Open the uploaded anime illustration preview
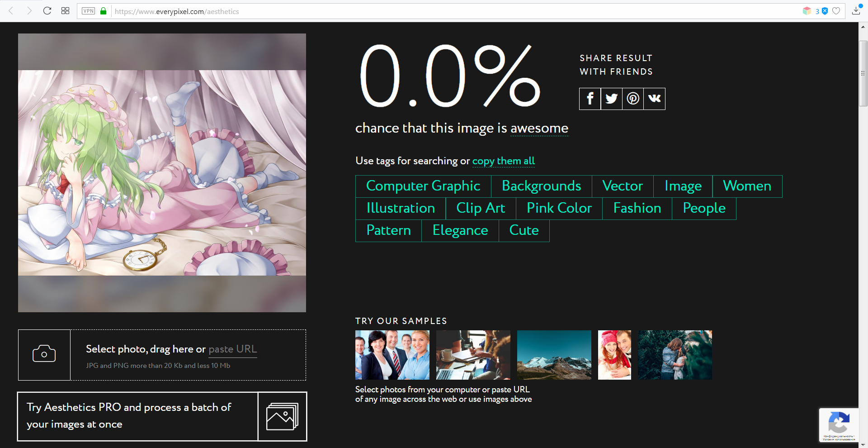 click(x=162, y=172)
